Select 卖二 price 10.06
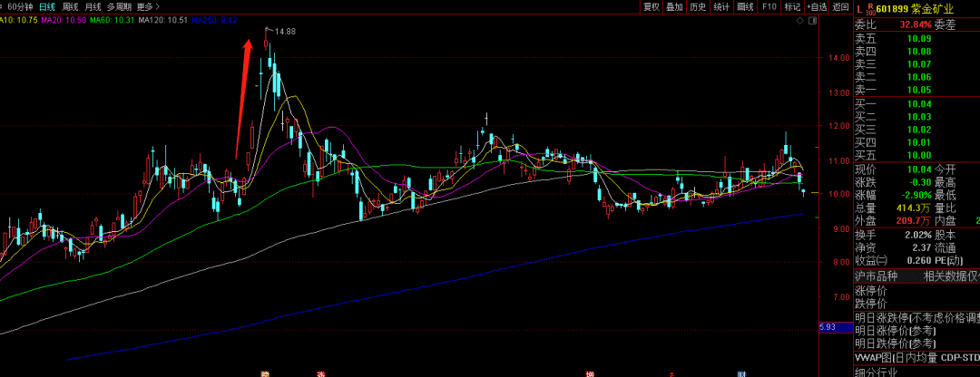 (x=918, y=77)
